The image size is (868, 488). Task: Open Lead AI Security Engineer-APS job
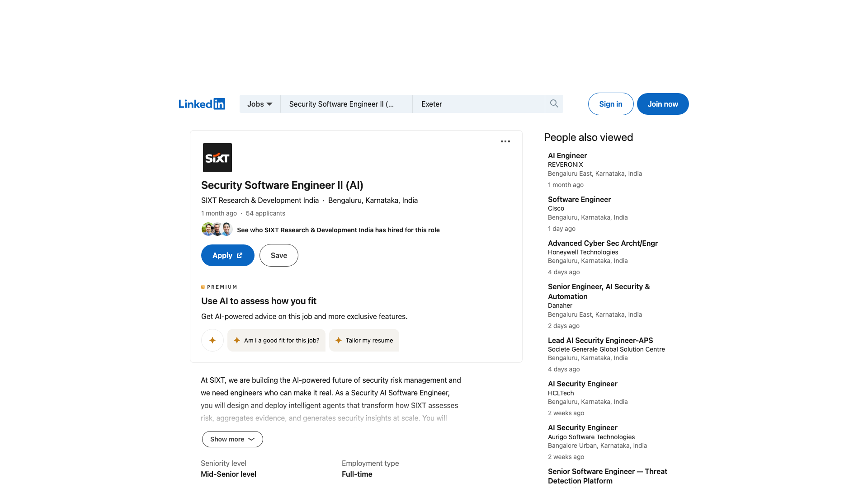600,340
